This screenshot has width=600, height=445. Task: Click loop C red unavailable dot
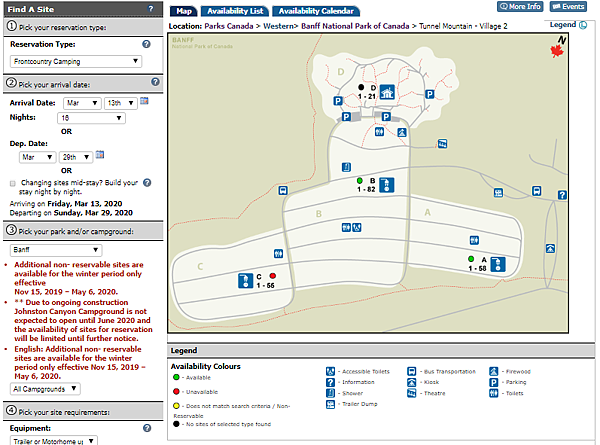point(272,275)
